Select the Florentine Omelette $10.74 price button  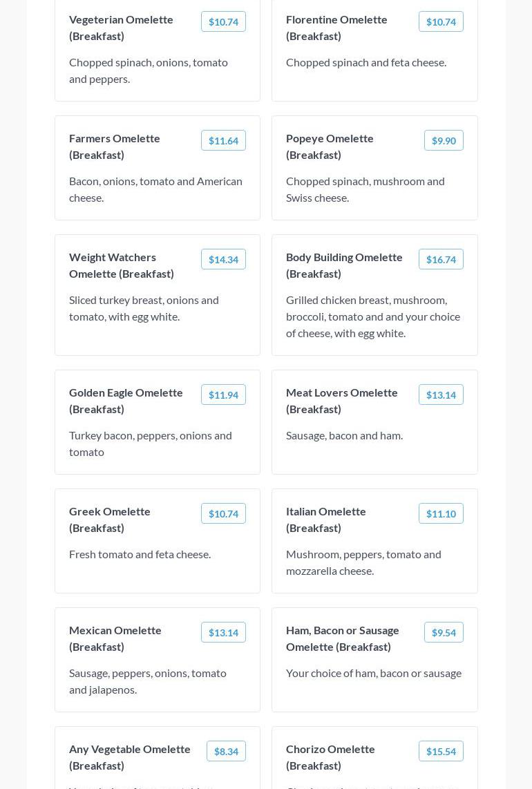pos(441,22)
